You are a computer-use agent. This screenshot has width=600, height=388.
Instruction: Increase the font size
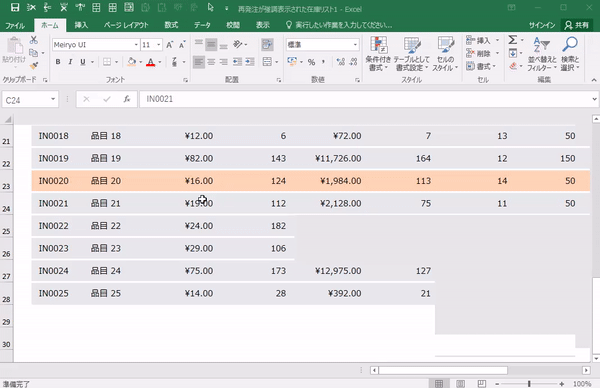(x=170, y=45)
